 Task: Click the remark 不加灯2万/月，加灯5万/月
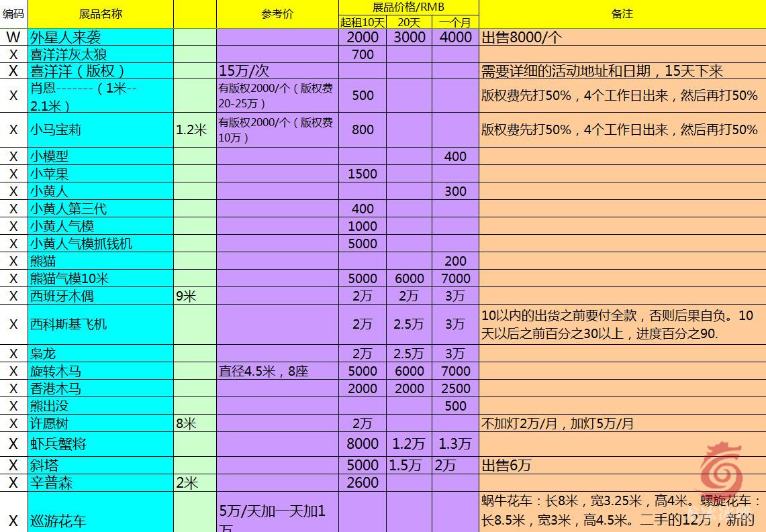coord(622,423)
